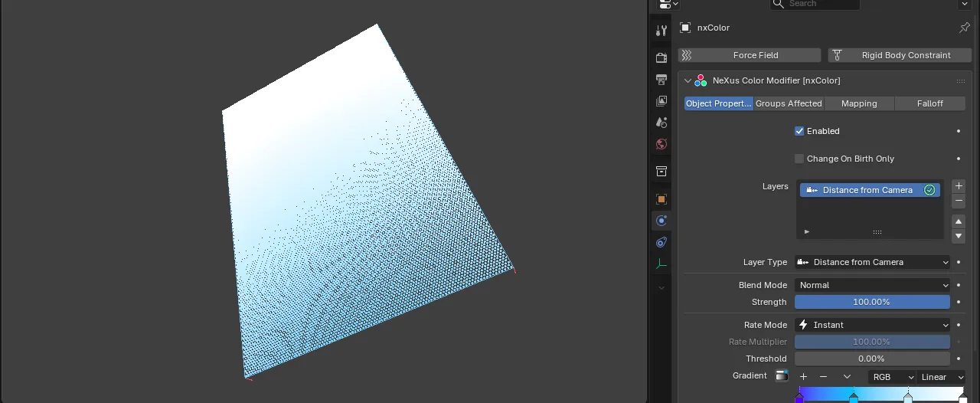
Task: Click the Rigid Body Constraint button
Action: click(x=900, y=55)
